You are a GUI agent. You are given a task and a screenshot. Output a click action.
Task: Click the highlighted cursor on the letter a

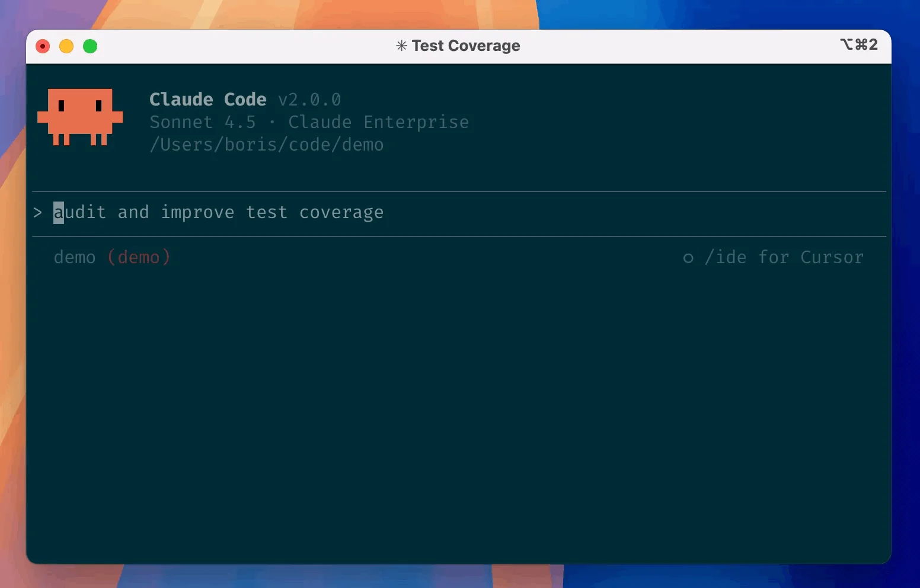click(x=59, y=212)
